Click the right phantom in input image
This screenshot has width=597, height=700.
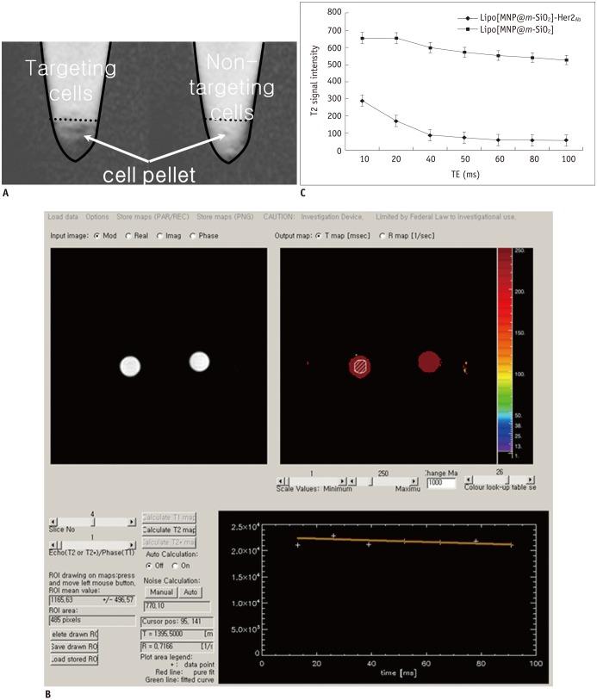[x=199, y=362]
